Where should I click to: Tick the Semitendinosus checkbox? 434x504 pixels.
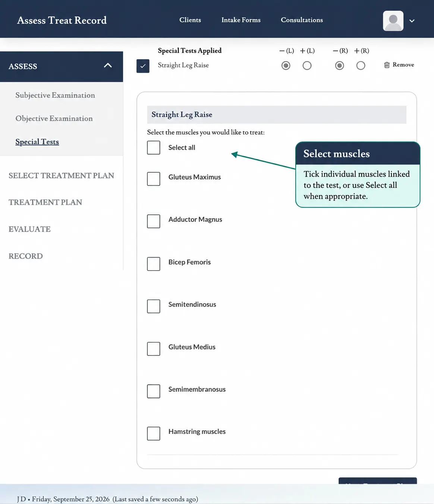(154, 306)
